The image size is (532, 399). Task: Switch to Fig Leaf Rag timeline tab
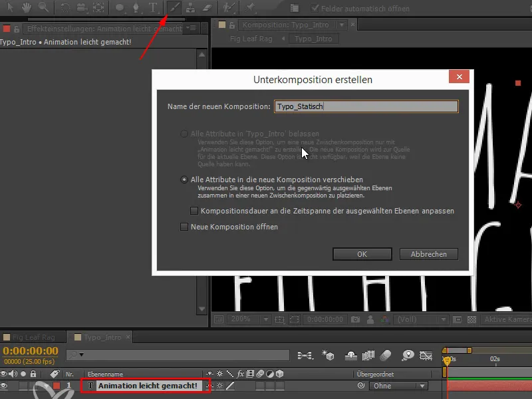pos(33,337)
